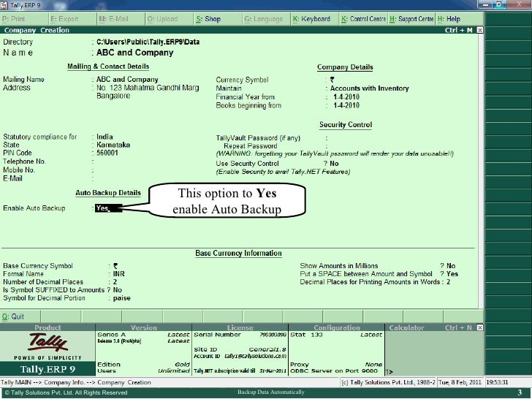
Task: Click Stat 133 in Configuration panel
Action: click(x=306, y=335)
